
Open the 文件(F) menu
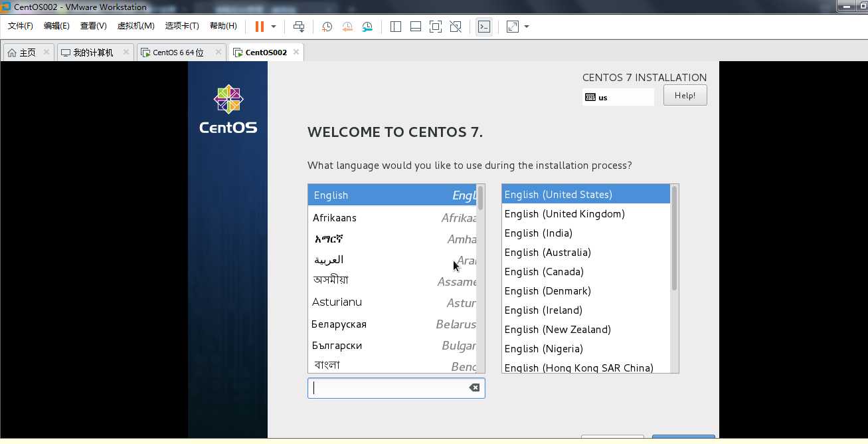(21, 26)
